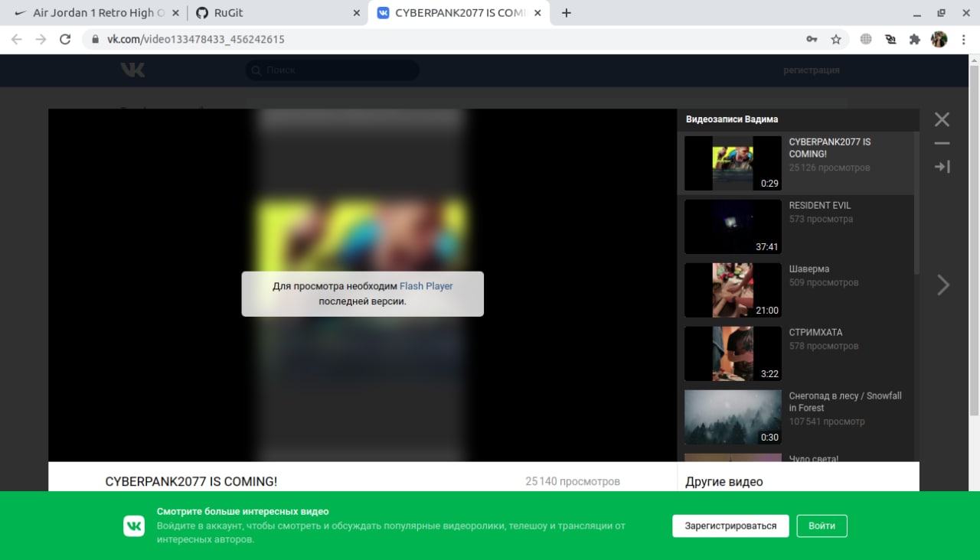Open the saved passwords key icon
The image size is (980, 560).
(x=812, y=39)
